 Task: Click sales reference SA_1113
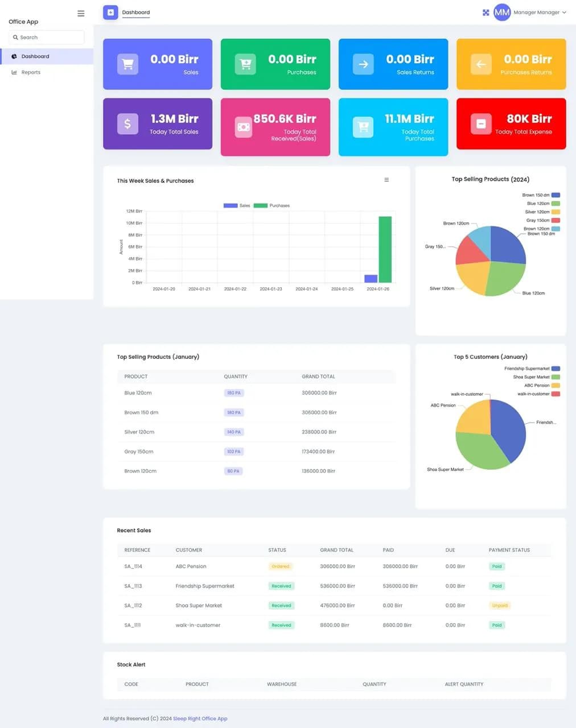(x=133, y=586)
